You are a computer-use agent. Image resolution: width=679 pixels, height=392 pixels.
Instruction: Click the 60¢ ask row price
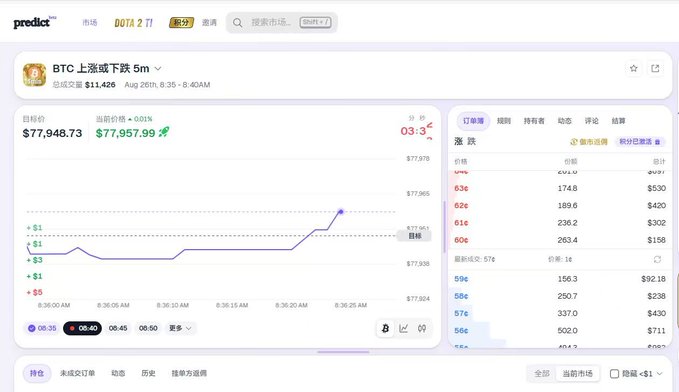click(x=461, y=240)
